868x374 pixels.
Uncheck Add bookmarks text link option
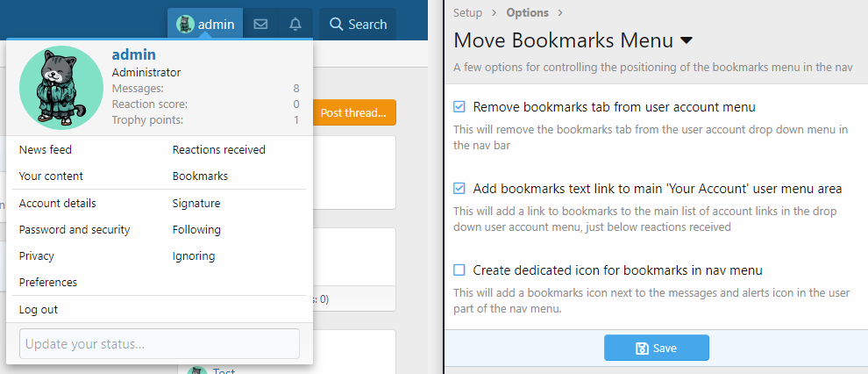[459, 189]
